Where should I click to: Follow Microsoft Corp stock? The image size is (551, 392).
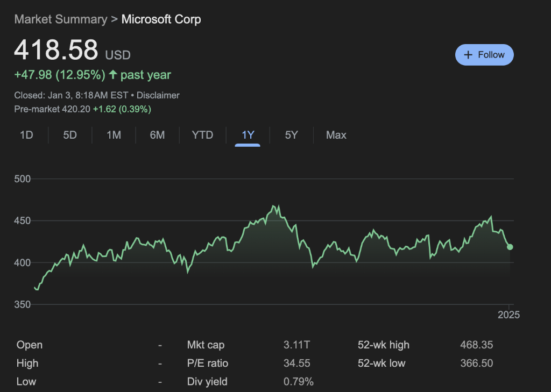click(x=484, y=54)
